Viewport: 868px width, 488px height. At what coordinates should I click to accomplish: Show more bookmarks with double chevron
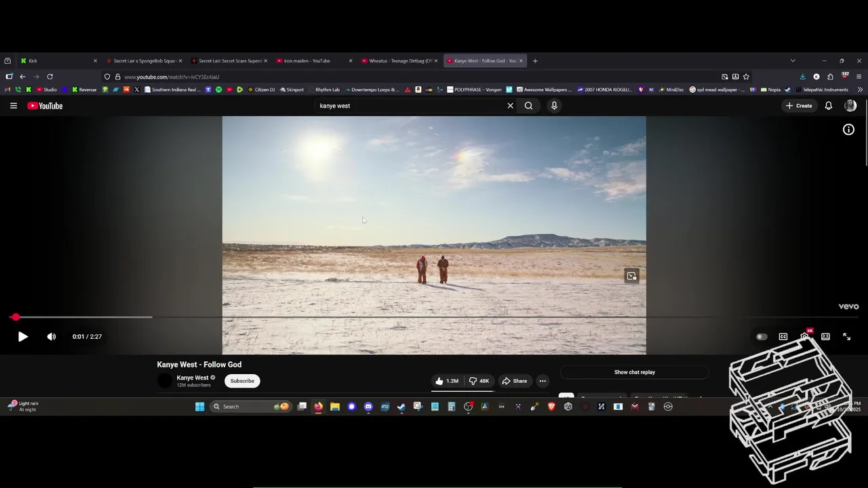click(860, 89)
